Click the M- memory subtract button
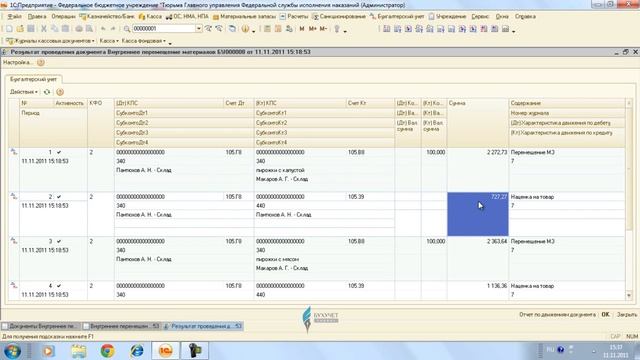 click(x=323, y=29)
